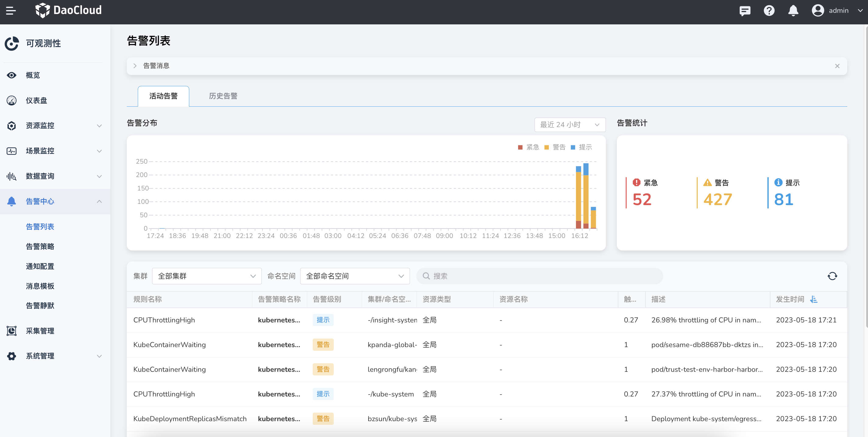Click the 427 warning alert count
868x437 pixels.
coord(717,200)
